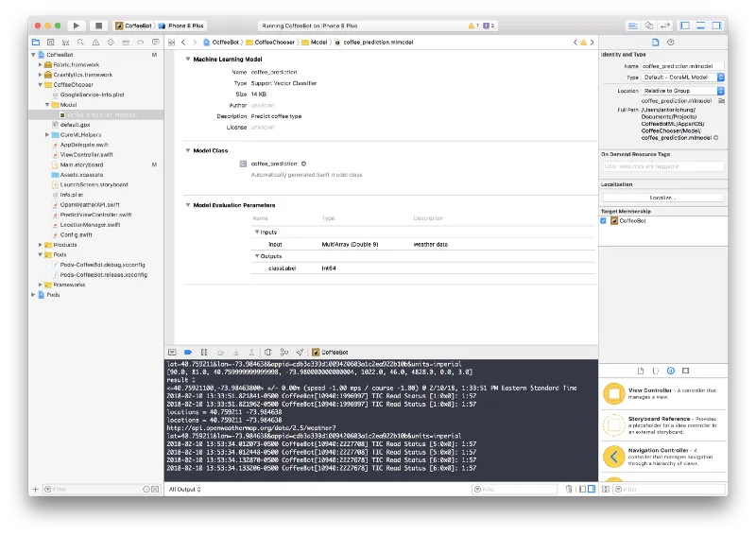756x536 pixels.
Task: Stop the running CoffeeBot app
Action: (x=98, y=26)
